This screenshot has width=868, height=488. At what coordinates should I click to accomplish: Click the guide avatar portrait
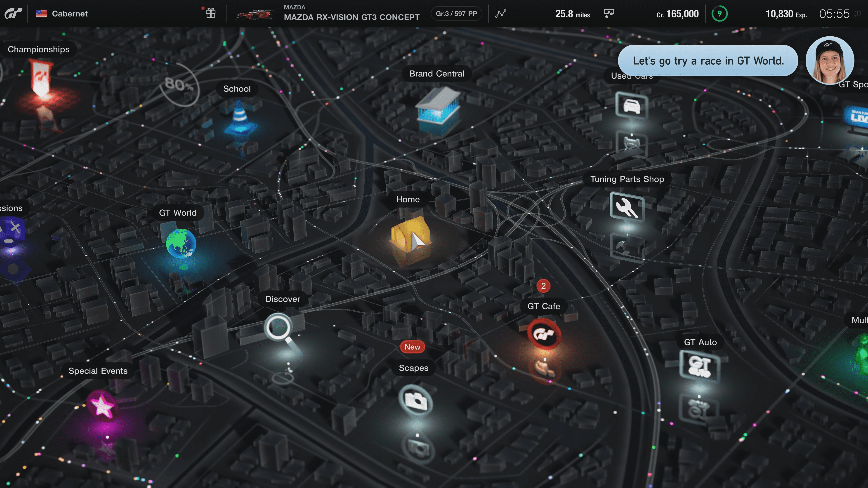[x=830, y=61]
